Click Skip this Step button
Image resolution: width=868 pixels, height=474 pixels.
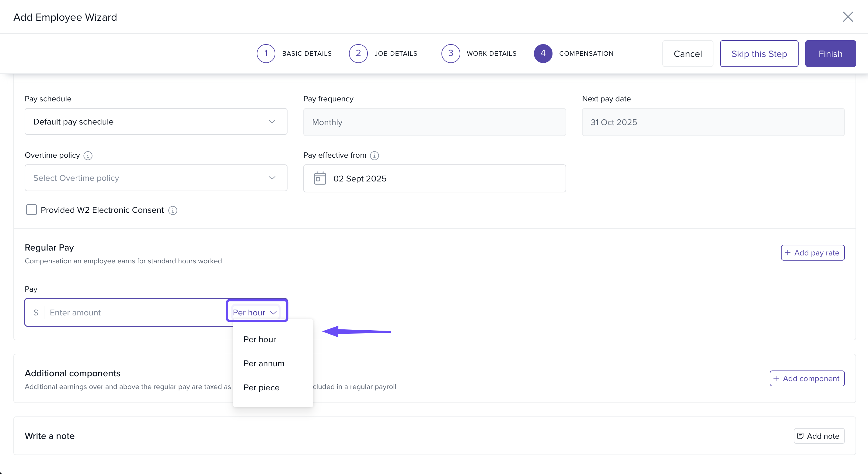pos(759,54)
